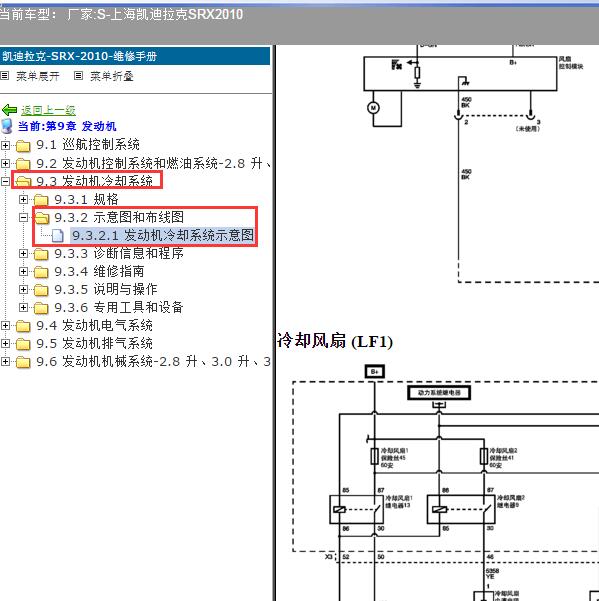Open 9.3.1 规格 tree item
This screenshot has width=599, height=601.
coord(86,199)
